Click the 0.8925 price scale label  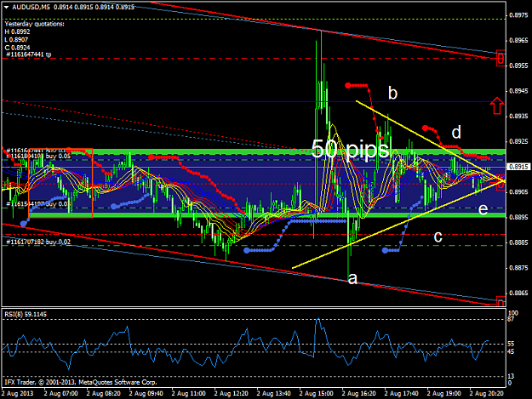point(518,141)
